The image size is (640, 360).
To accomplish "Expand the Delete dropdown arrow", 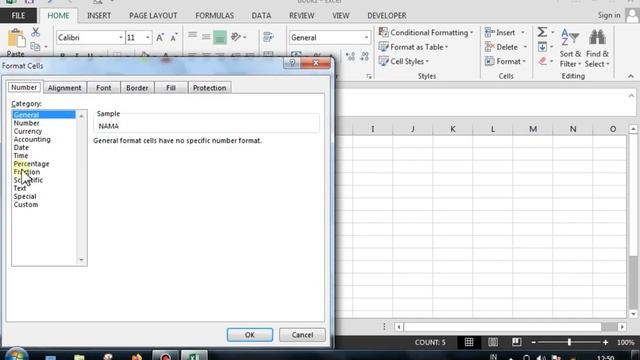I will point(525,47).
